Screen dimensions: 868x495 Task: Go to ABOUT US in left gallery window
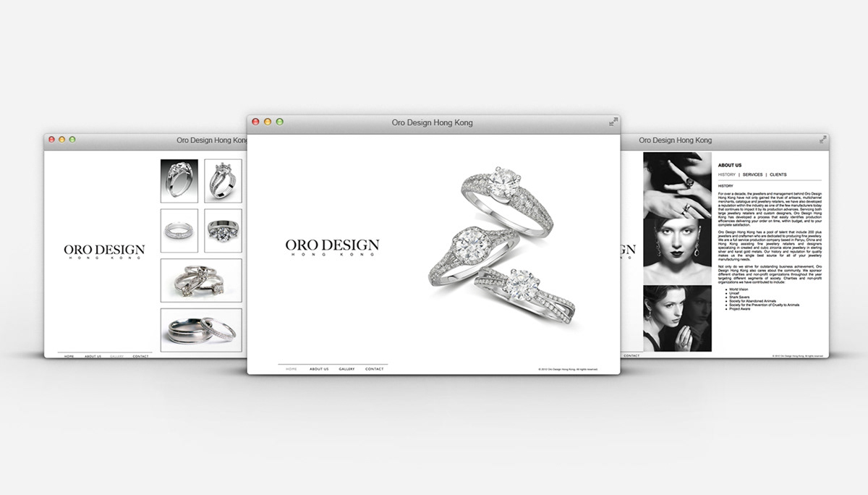(x=93, y=356)
